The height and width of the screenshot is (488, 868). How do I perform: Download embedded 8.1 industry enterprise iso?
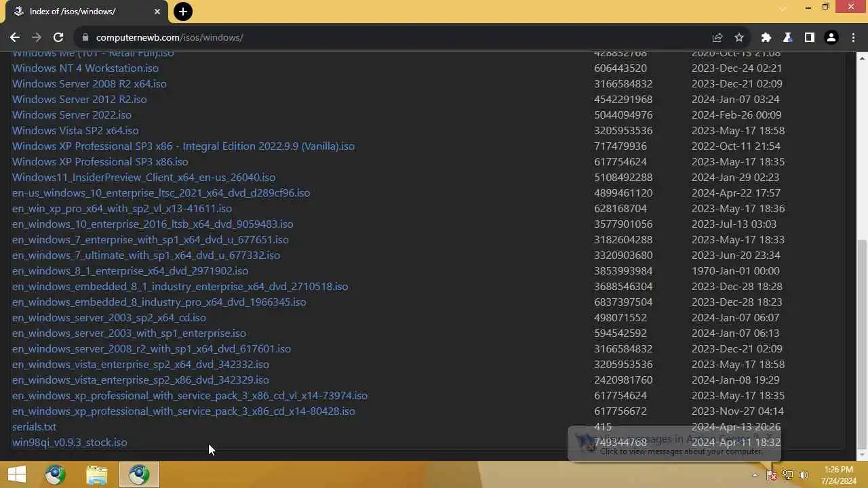(x=180, y=286)
